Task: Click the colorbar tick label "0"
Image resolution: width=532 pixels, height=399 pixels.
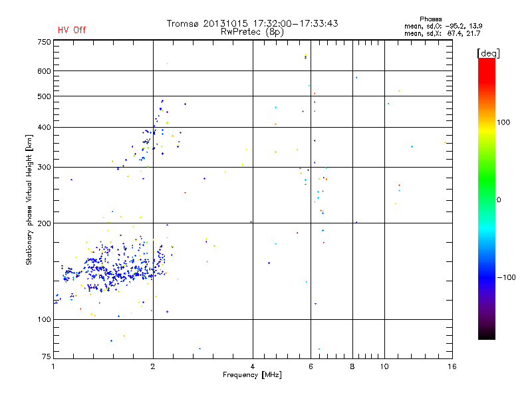Action: click(499, 200)
